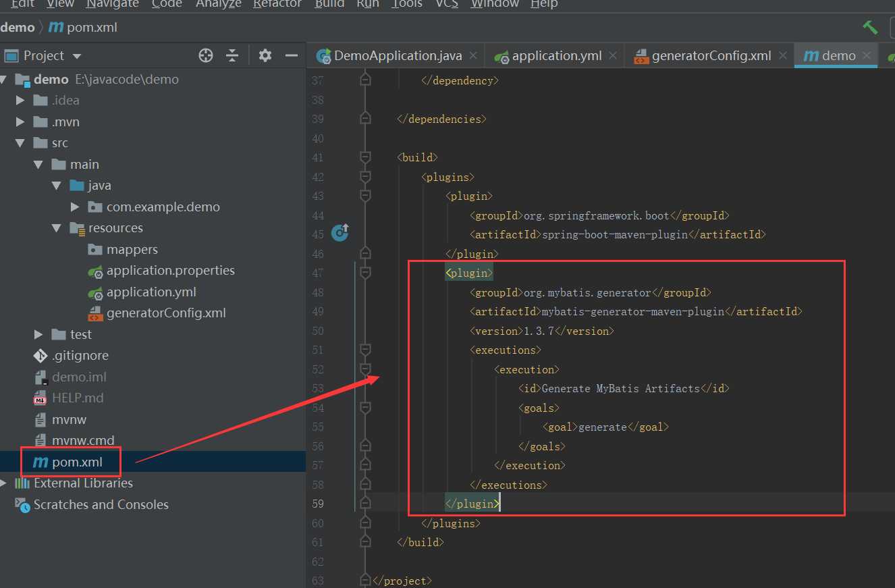Click the collapse all icon in Project panel
The width and height of the screenshot is (895, 588).
pyautogui.click(x=232, y=55)
